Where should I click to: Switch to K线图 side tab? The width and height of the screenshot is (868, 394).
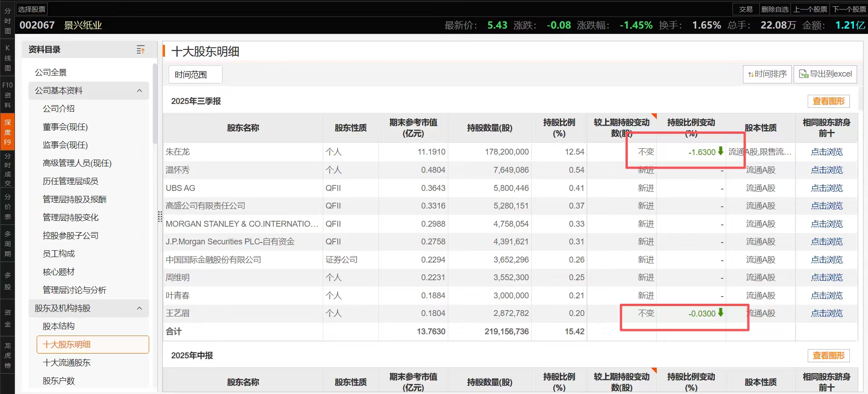pyautogui.click(x=7, y=58)
